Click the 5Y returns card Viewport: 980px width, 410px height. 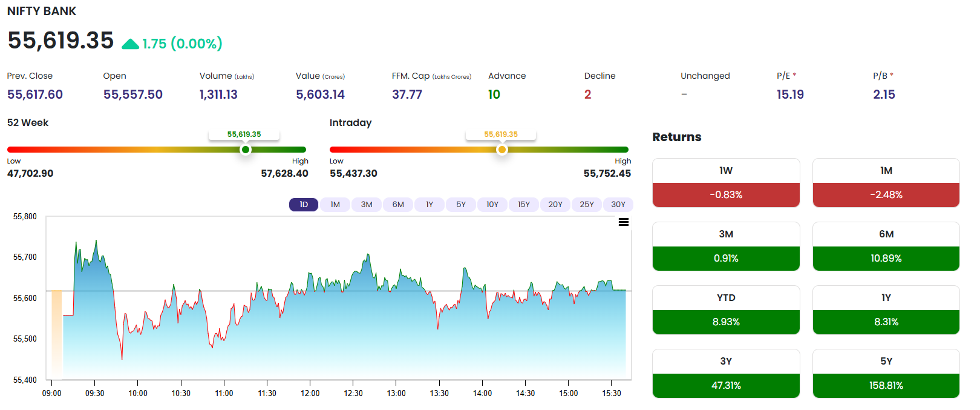(886, 374)
